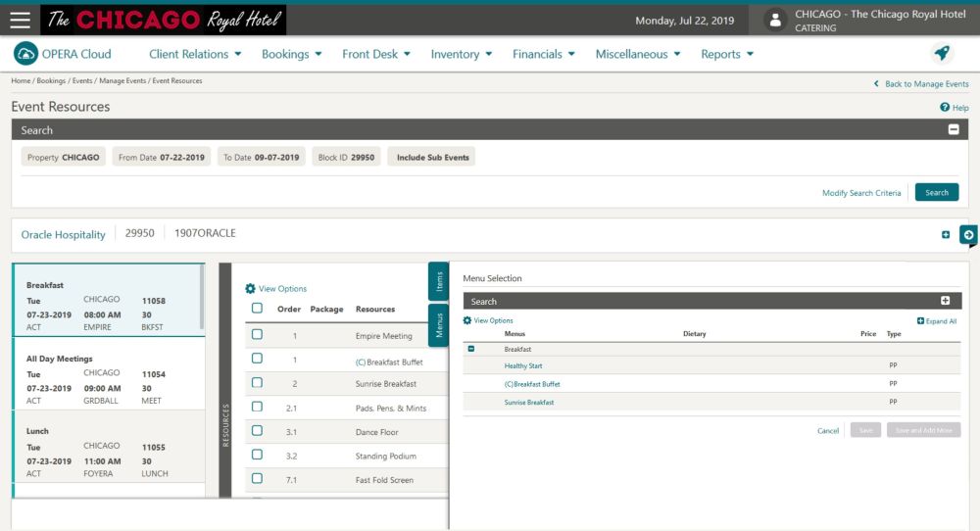Click the Price column header
Screen dimensions: 980x531
[x=868, y=334]
